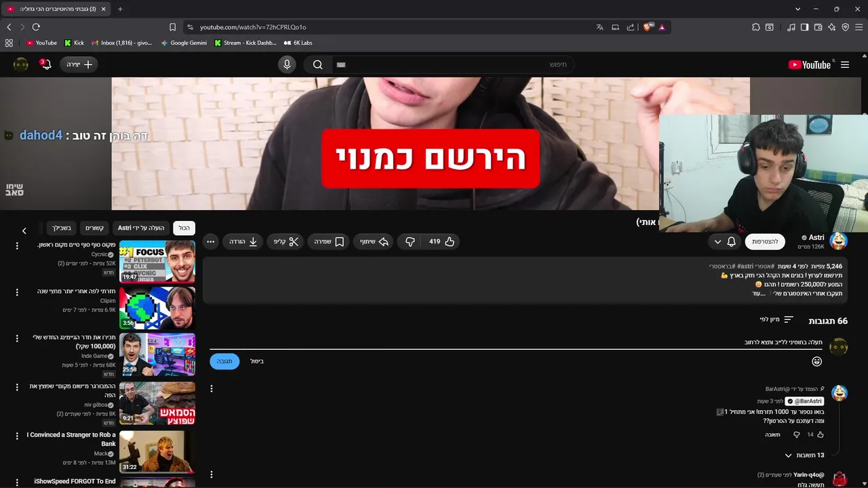Open the emoji picker in comment box
Screen dimensions: 868x488
tap(817, 361)
